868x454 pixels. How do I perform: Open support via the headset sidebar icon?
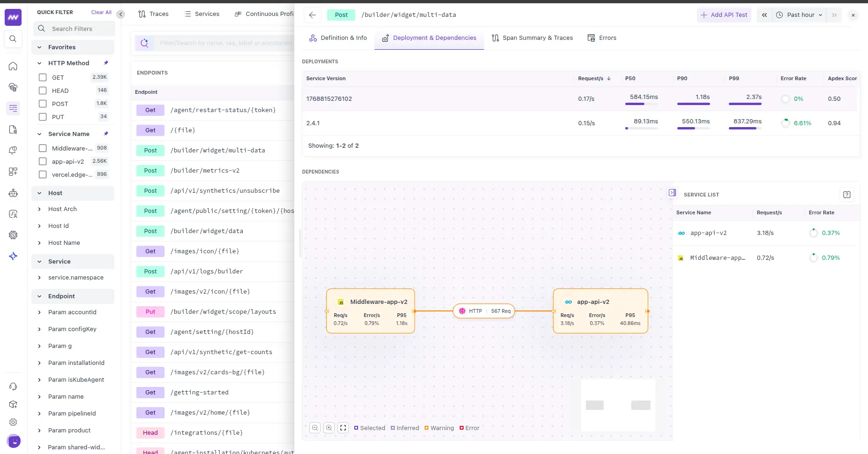13,386
